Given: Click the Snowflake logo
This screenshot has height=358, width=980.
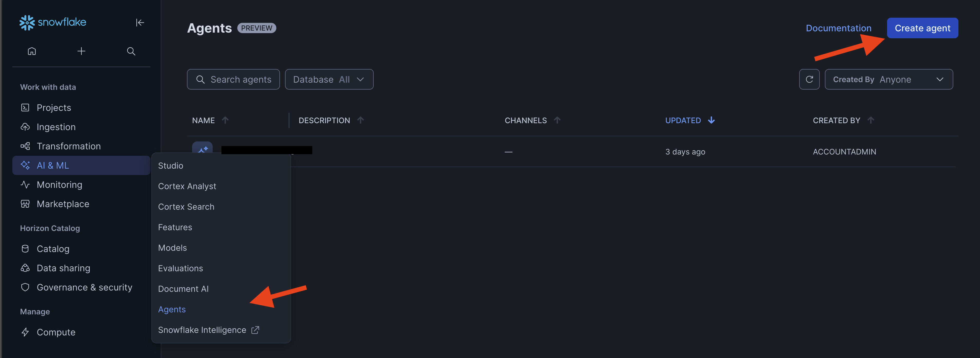Looking at the screenshot, I should click(53, 22).
